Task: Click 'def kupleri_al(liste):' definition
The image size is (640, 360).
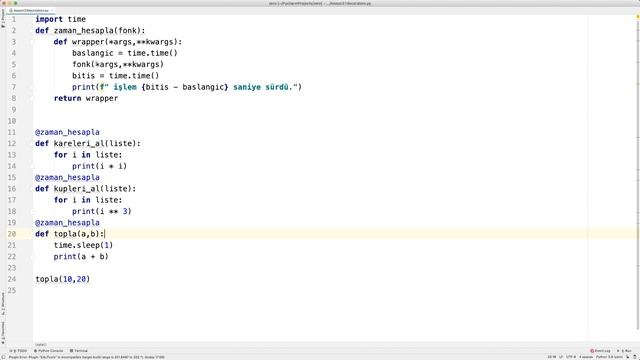Action: coord(86,189)
